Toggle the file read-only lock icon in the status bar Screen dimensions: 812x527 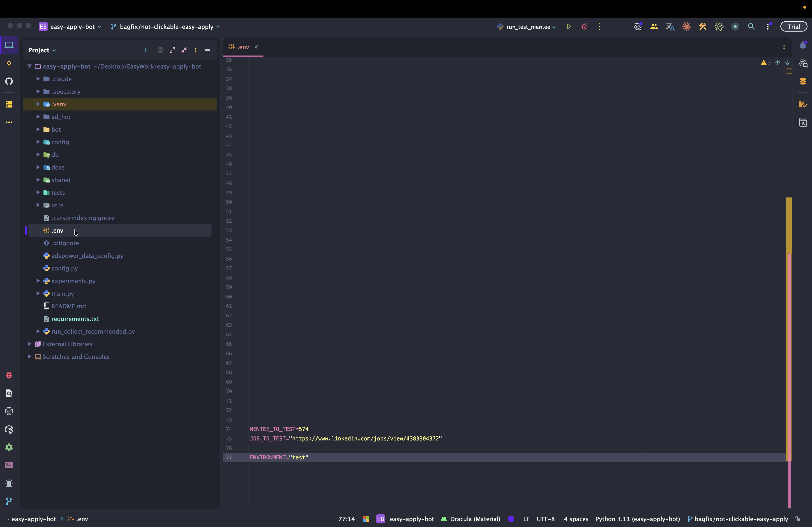click(x=798, y=519)
